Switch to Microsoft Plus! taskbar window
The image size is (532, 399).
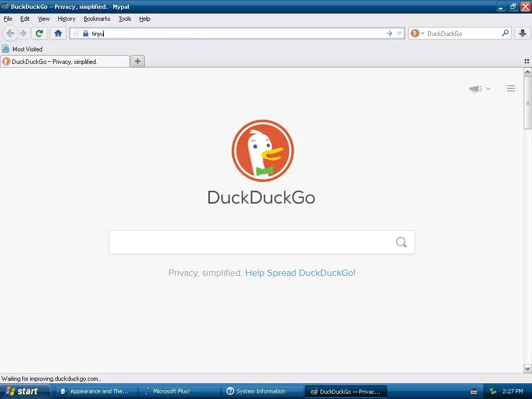tap(179, 391)
